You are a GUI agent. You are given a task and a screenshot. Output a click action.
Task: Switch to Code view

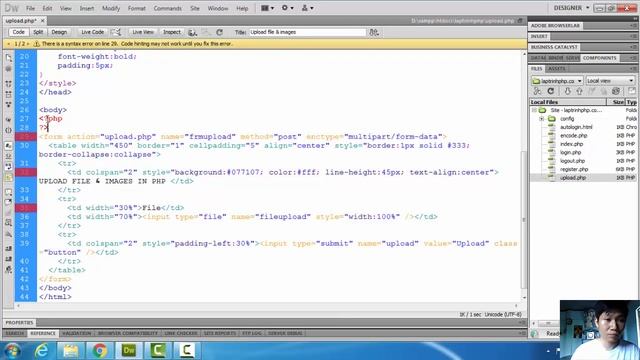point(18,32)
